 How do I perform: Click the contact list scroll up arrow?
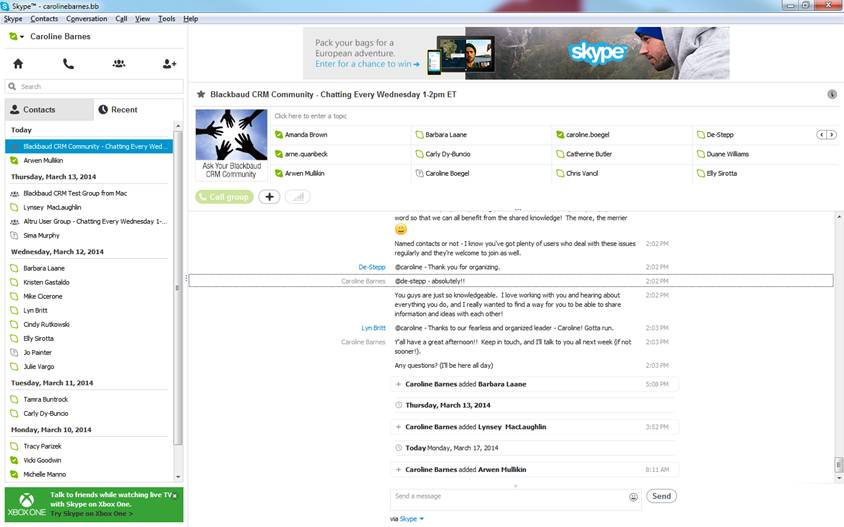[178, 126]
